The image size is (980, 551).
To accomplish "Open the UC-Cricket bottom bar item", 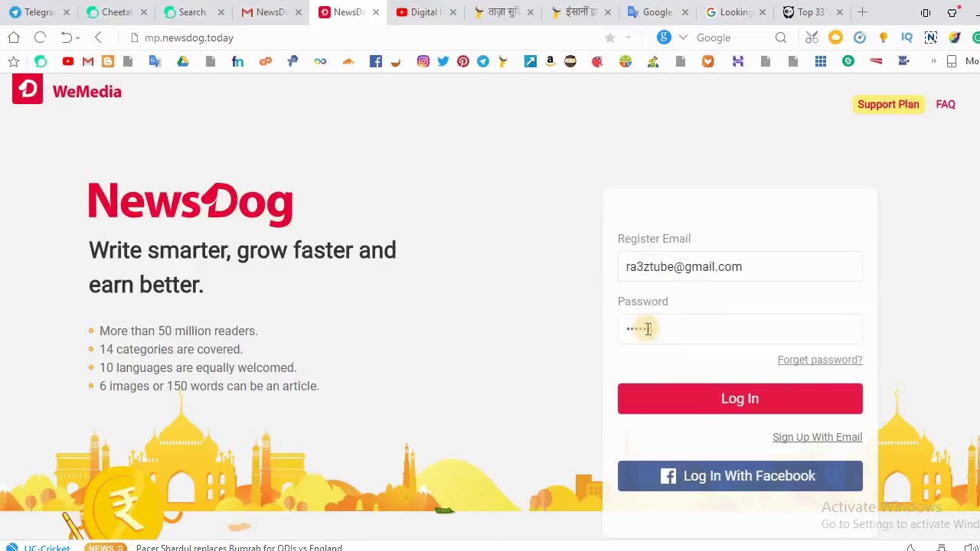I will click(40, 547).
